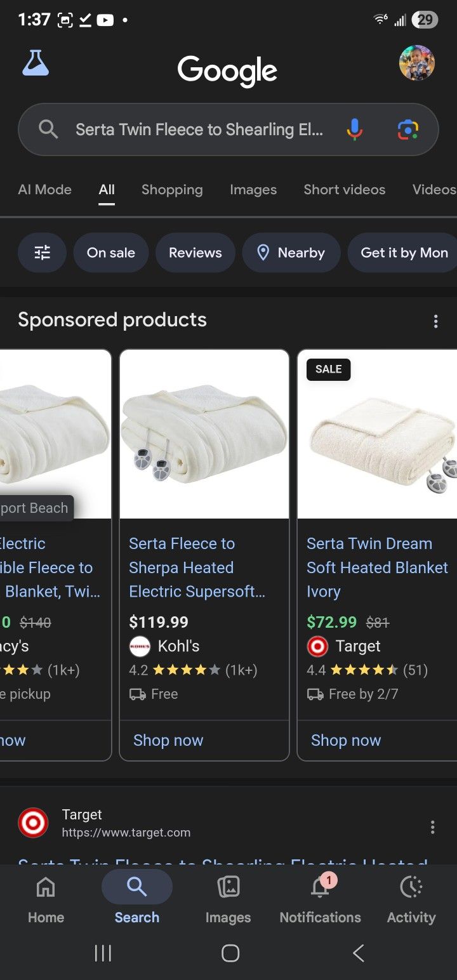This screenshot has width=457, height=980.
Task: Tap the search query input field
Action: [199, 129]
